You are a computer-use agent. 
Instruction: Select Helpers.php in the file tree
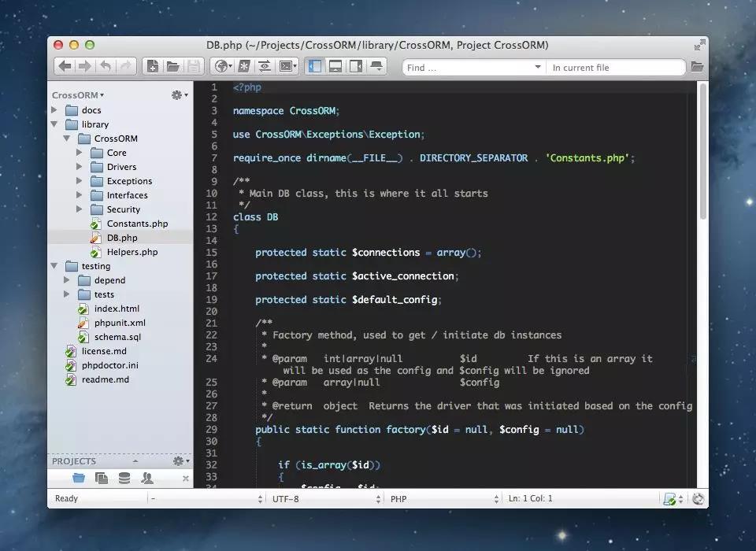point(132,252)
